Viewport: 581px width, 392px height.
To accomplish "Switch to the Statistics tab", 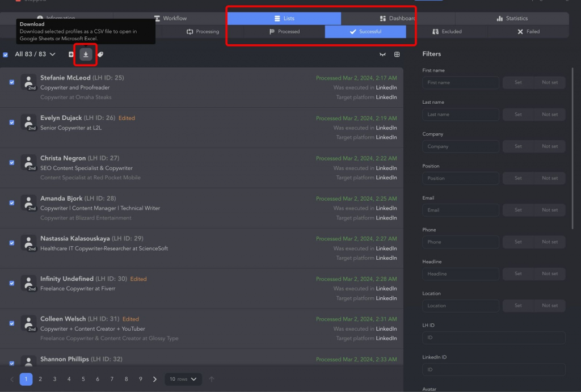I will tap(512, 19).
